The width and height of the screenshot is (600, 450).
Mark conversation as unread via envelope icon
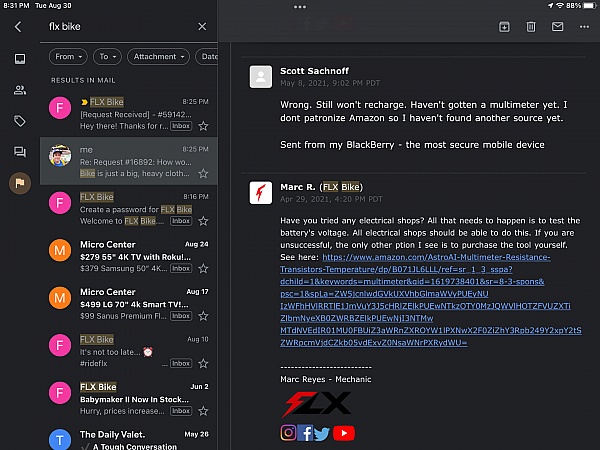pos(558,27)
